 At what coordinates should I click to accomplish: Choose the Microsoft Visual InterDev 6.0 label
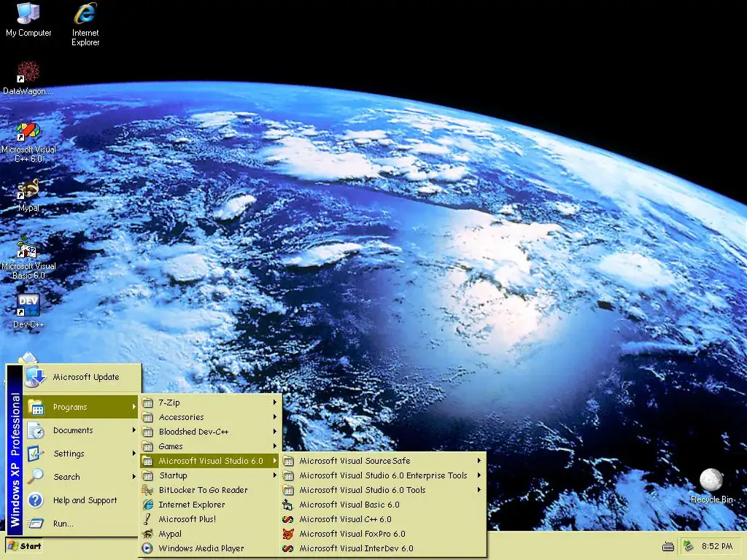356,548
